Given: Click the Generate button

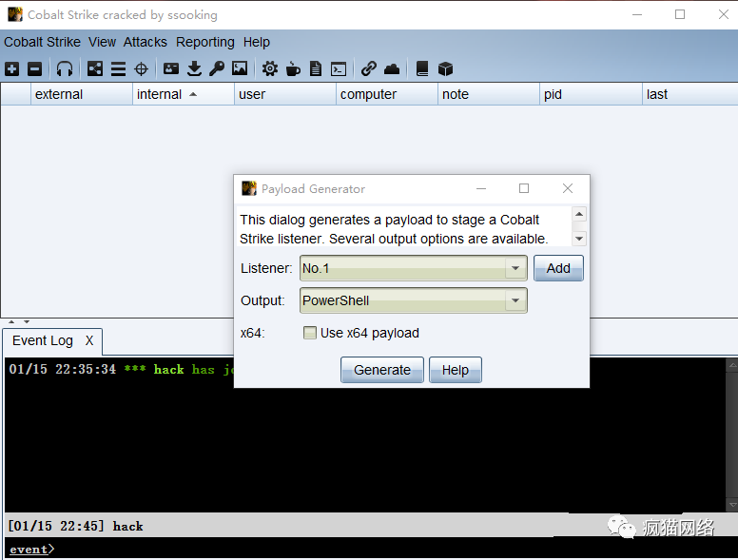Looking at the screenshot, I should (x=382, y=370).
